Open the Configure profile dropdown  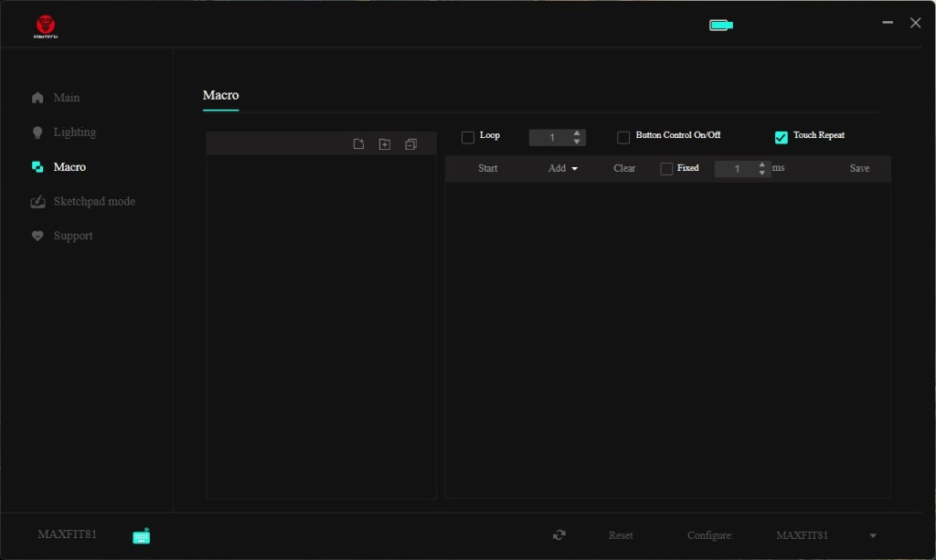point(872,535)
